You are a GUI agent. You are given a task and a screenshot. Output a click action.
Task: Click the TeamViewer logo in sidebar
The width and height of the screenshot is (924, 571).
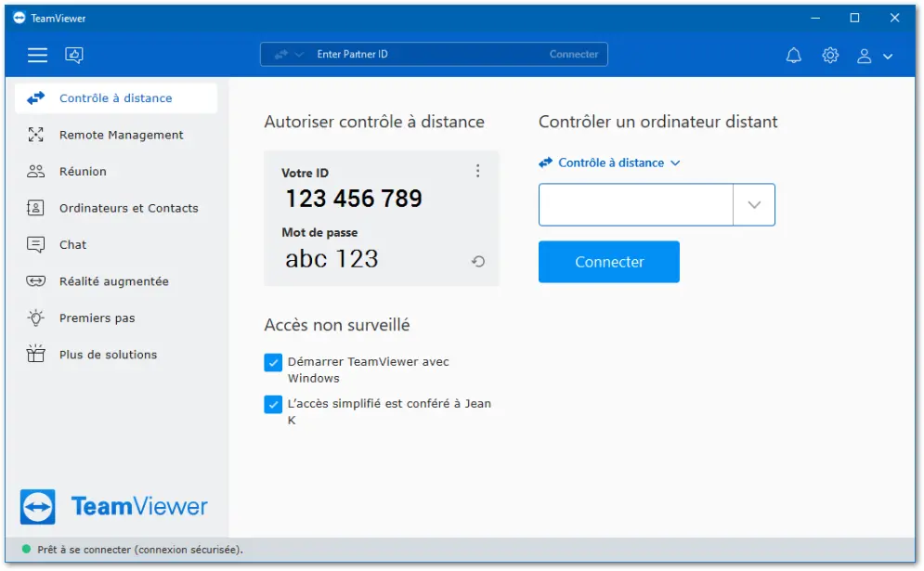113,506
